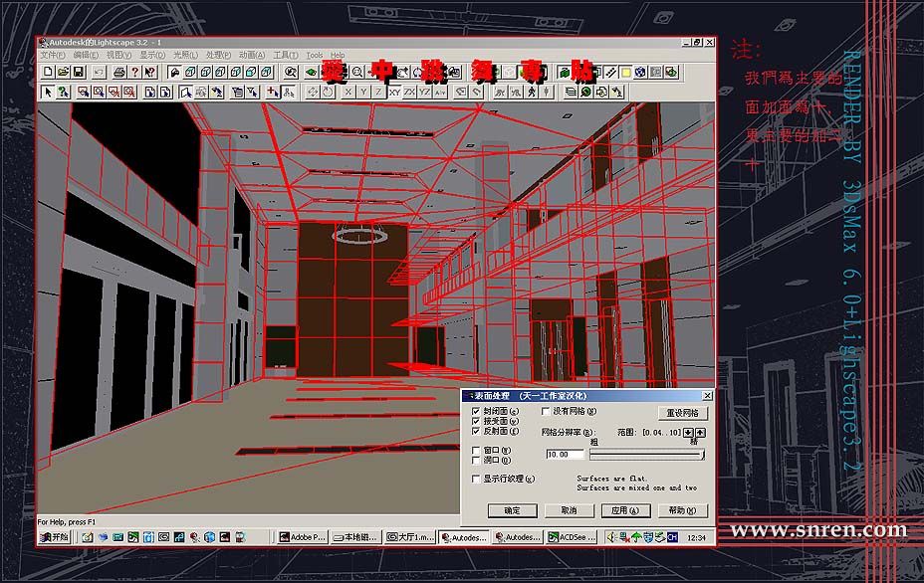
Task: Toggle the YZ plane constraint button
Action: click(x=425, y=92)
